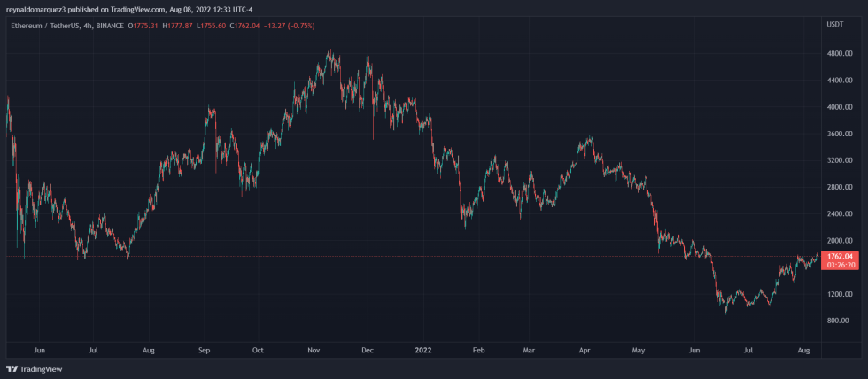Click the 2400.00 price axis label
This screenshot has width=868, height=379.
pos(840,213)
